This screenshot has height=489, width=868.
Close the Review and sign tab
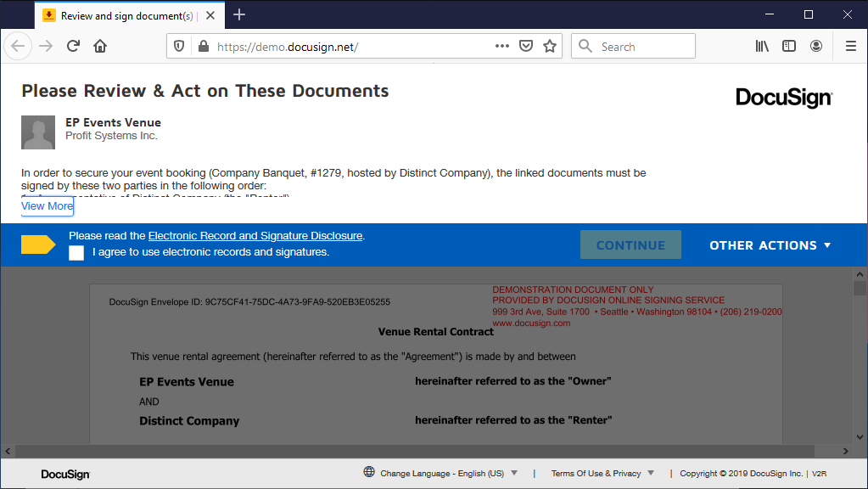210,15
